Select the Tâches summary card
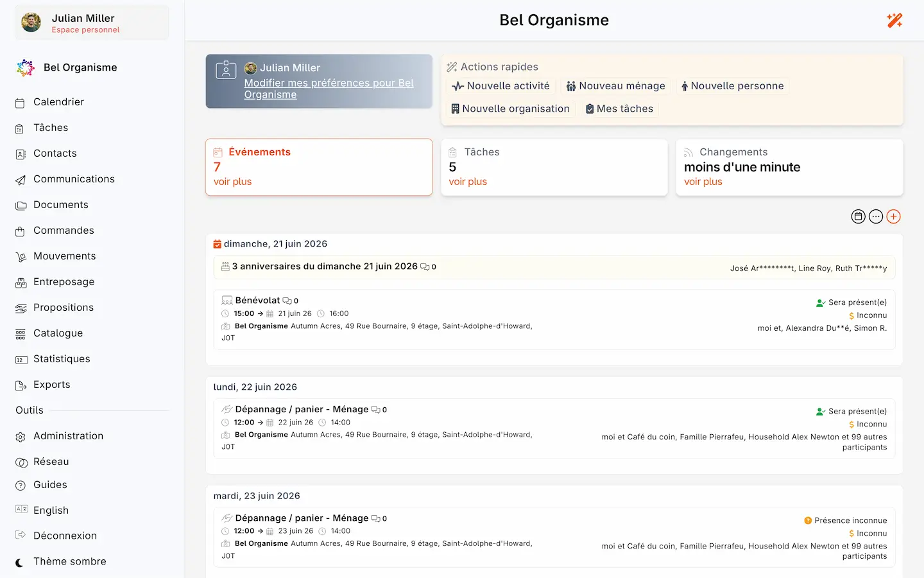 pyautogui.click(x=554, y=167)
